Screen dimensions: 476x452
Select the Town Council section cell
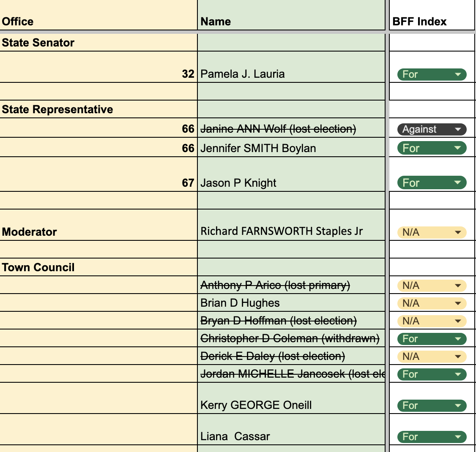click(98, 267)
